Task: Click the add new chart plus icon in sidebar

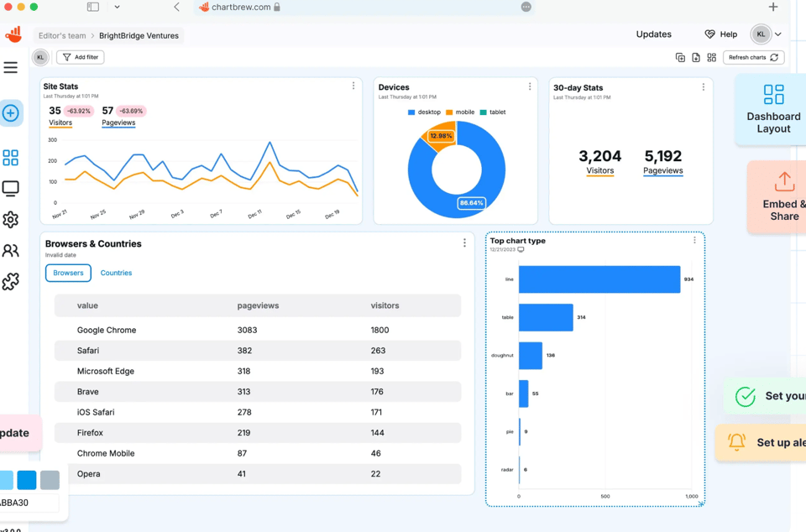Action: pos(11,113)
